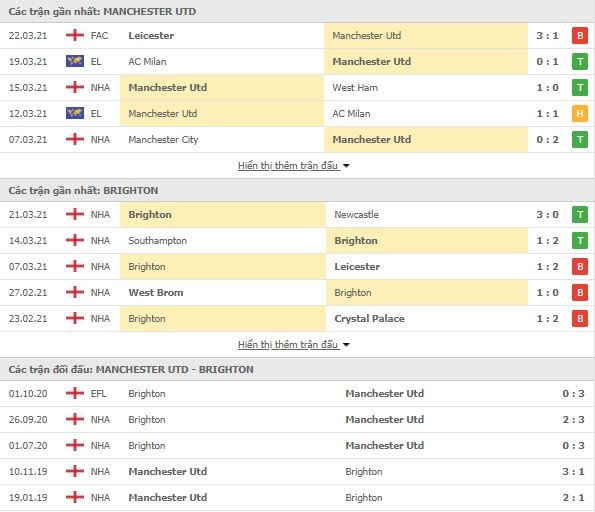Expand more Manchester Utd matches arrow
595x512 pixels.
click(346, 166)
